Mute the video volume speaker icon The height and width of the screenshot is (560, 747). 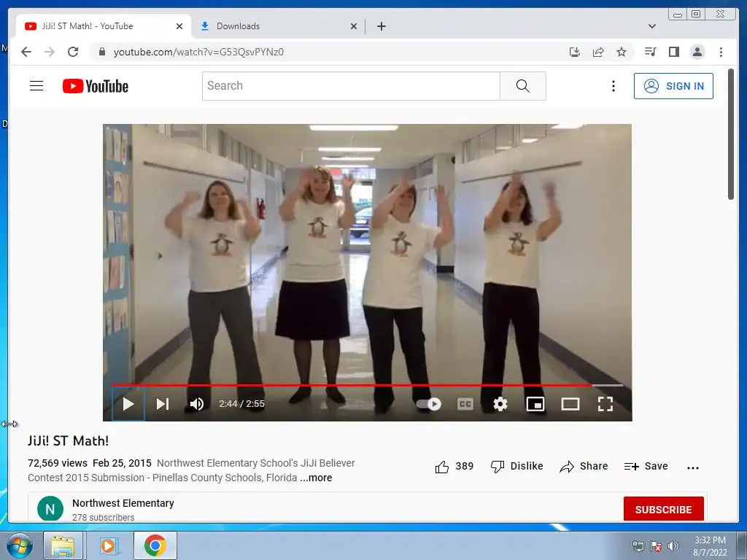(197, 404)
